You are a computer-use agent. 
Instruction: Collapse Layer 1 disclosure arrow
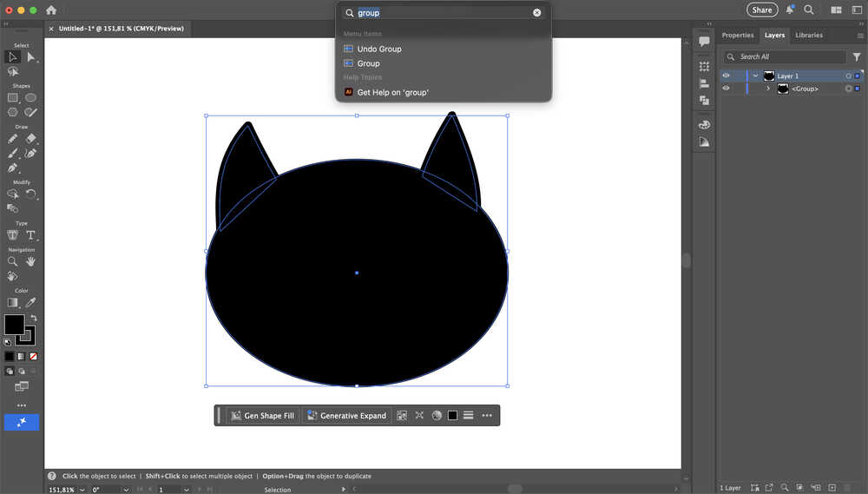coord(755,76)
